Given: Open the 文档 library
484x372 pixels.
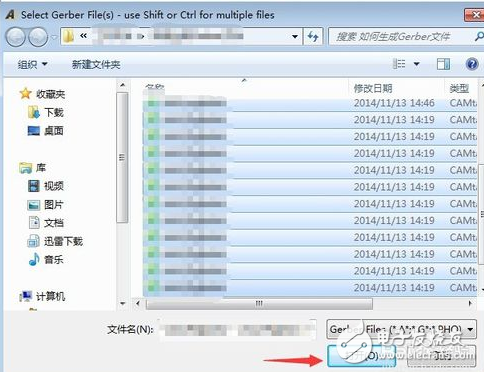Looking at the screenshot, I should coord(54,222).
